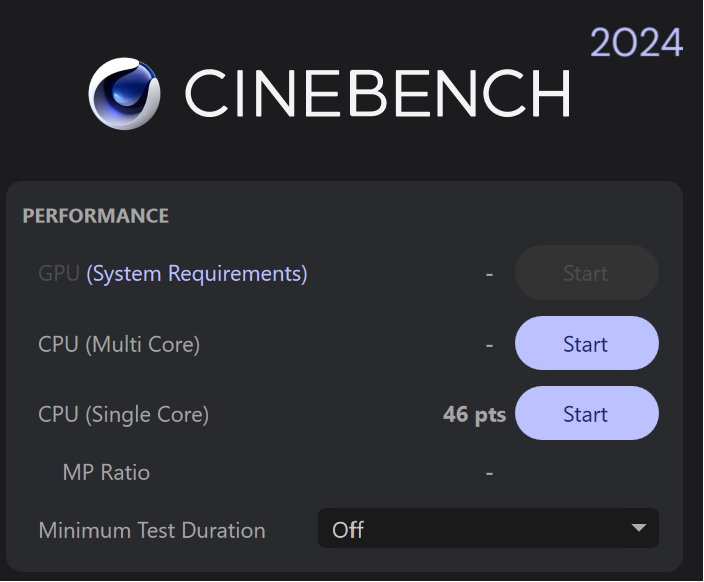Click the CINEBENCH title text
Image resolution: width=704 pixels, height=582 pixels.
pyautogui.click(x=377, y=94)
